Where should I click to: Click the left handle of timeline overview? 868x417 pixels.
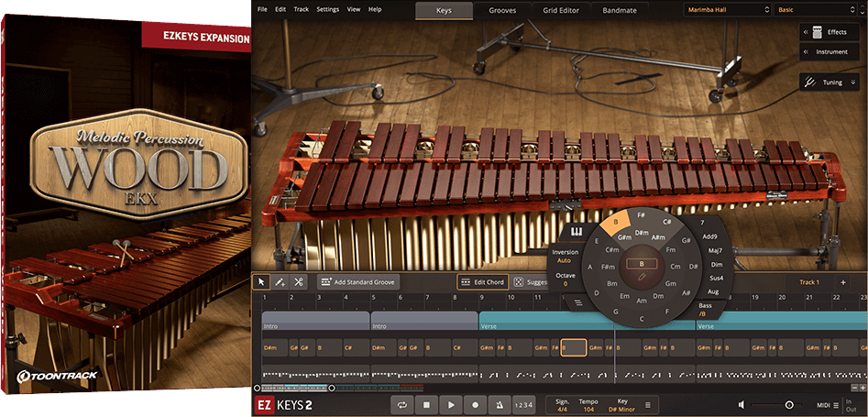[257, 389]
